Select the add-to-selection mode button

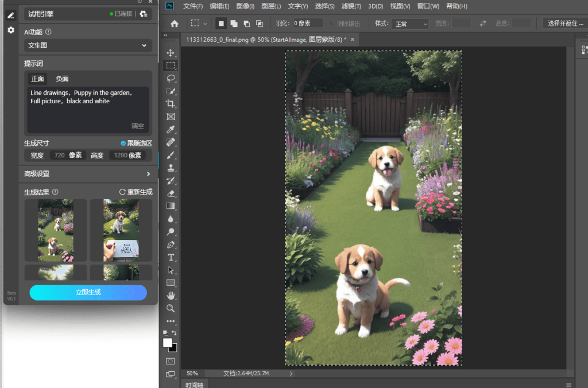point(234,24)
